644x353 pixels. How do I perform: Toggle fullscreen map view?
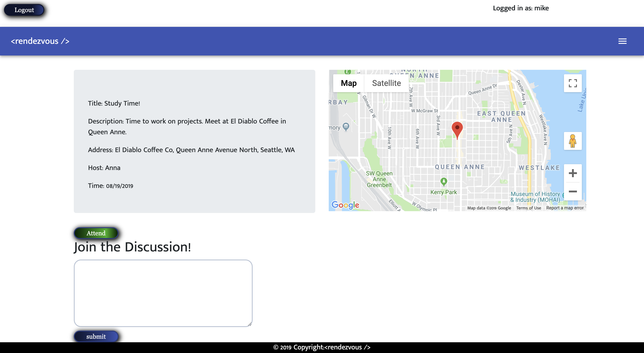(572, 83)
